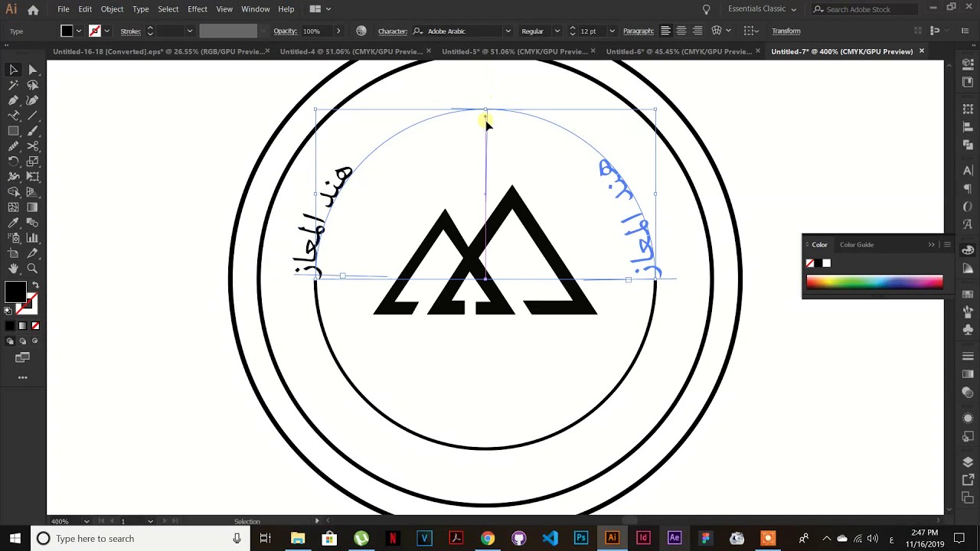The width and height of the screenshot is (980, 551).
Task: Click the fill color box in toolbar
Action: click(15, 292)
